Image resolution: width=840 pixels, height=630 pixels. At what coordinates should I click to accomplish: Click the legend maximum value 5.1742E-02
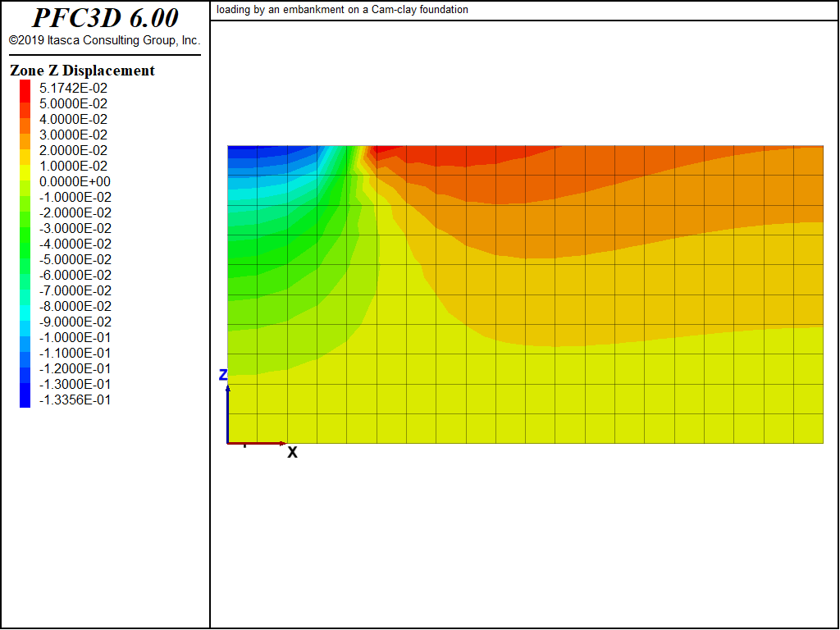click(73, 88)
